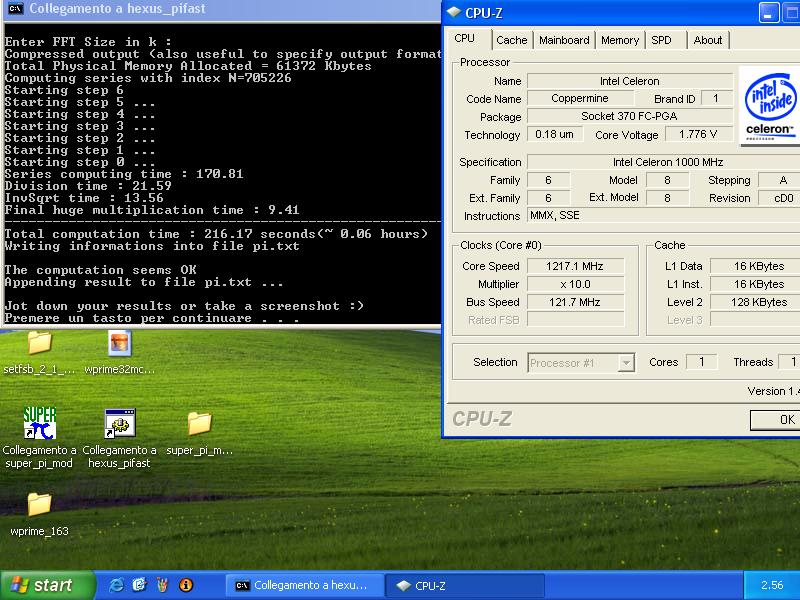Click the Specification field Intel Celeron 1000 MHz
The image size is (800, 600).
[x=665, y=162]
